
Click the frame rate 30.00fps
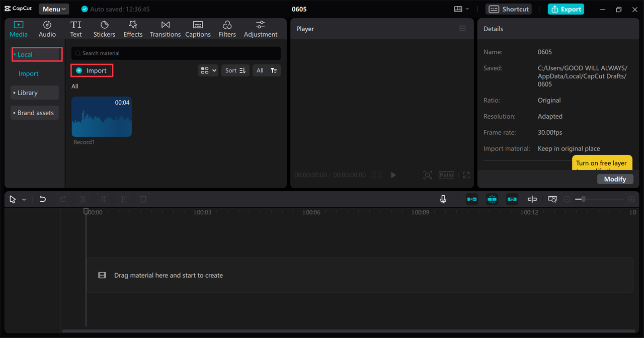pos(550,132)
